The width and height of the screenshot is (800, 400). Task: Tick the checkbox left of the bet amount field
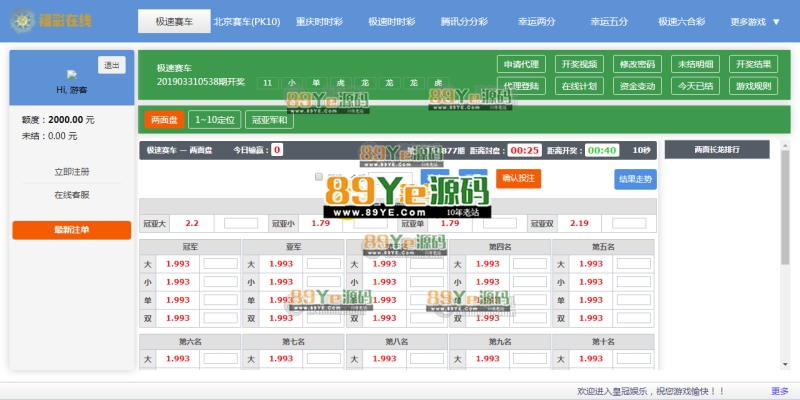tap(319, 177)
